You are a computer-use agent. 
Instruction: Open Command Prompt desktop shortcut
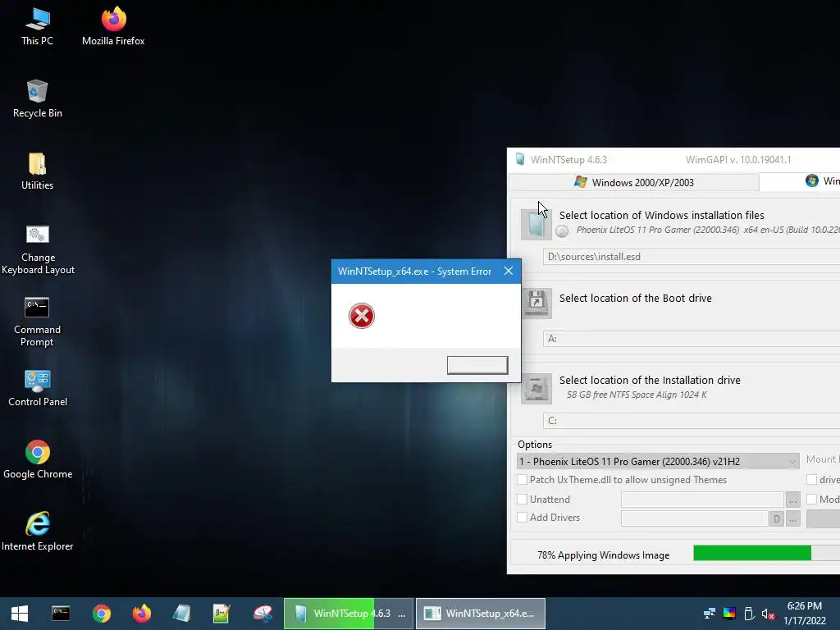37,322
